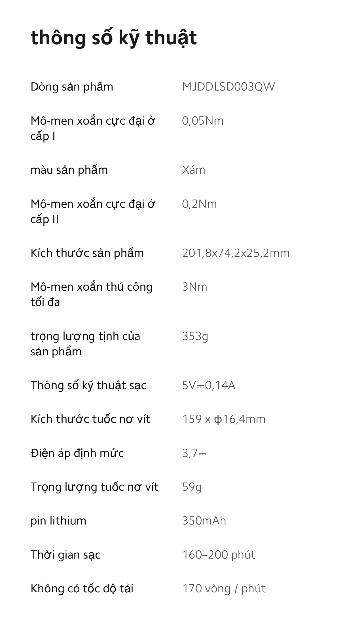Viewport: 364px width, 625px height.
Task: Select the color value Xám
Action: pyautogui.click(x=194, y=170)
